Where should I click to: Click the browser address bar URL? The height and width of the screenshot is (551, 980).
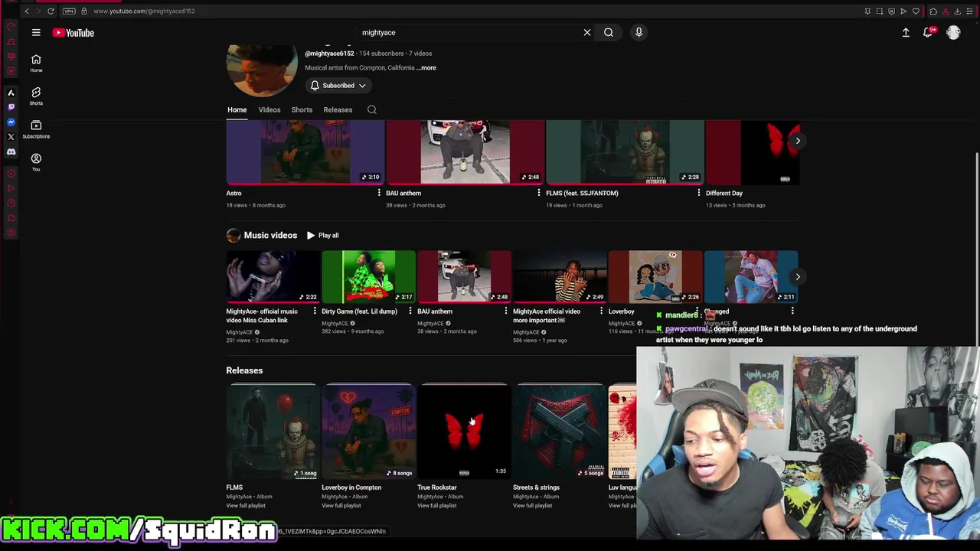144,11
